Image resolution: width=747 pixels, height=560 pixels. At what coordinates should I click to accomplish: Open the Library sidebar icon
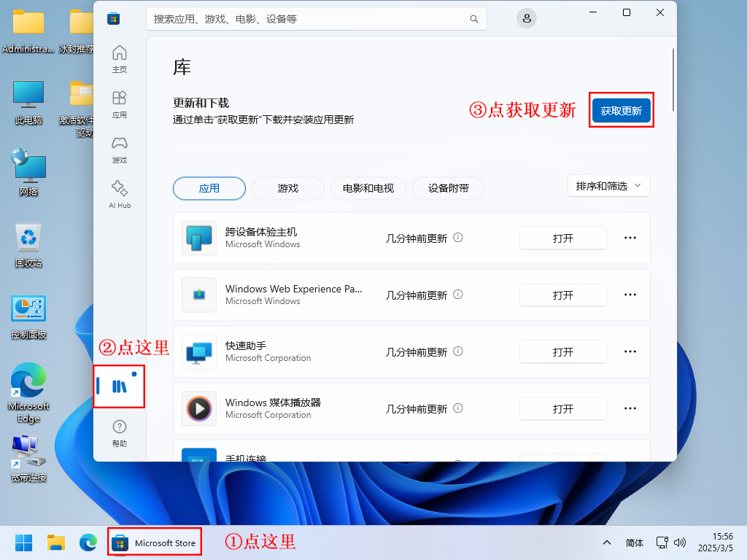pos(120,386)
